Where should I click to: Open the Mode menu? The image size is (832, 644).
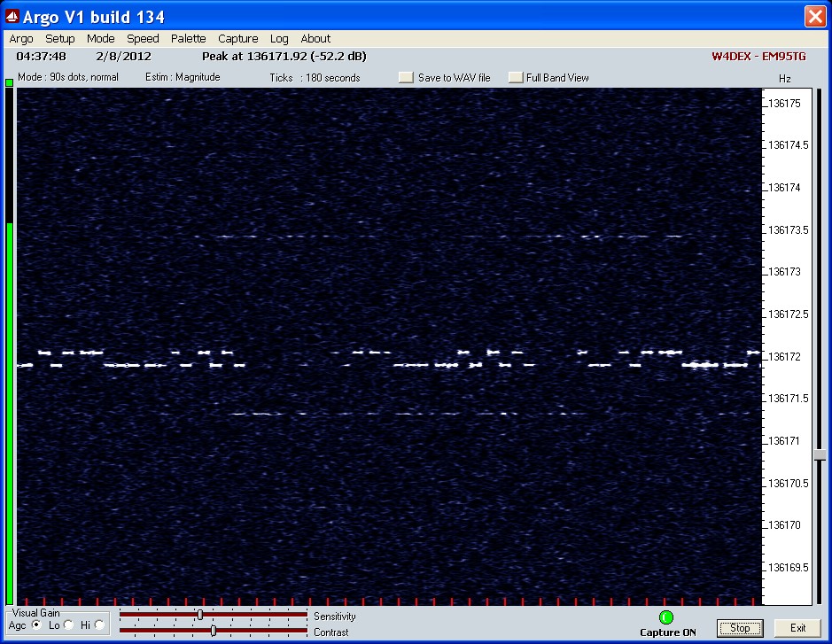coord(101,39)
